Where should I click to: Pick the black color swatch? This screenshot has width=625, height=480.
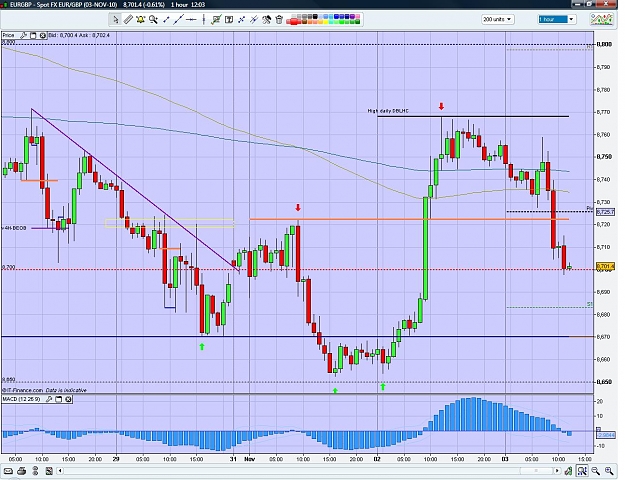coord(315,16)
